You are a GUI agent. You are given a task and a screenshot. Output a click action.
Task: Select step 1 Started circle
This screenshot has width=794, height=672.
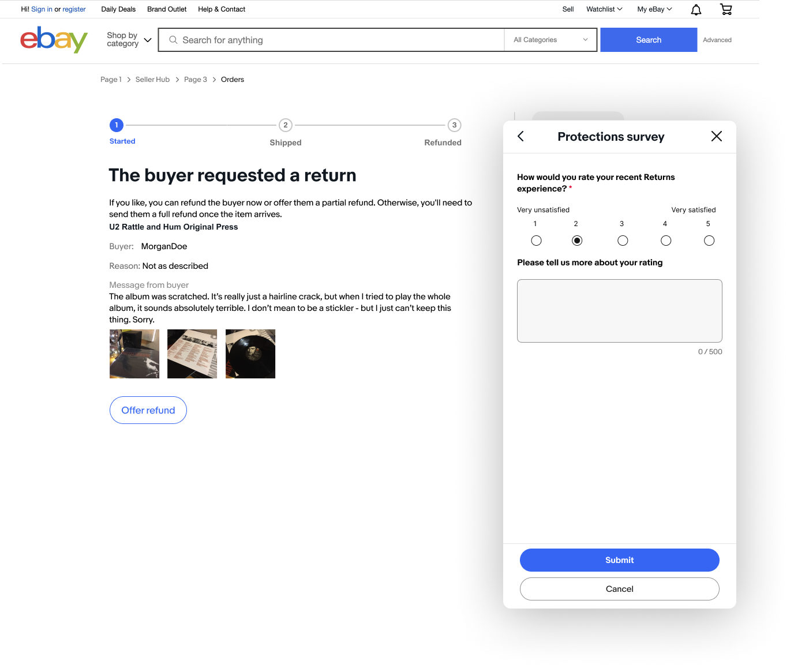pyautogui.click(x=117, y=125)
